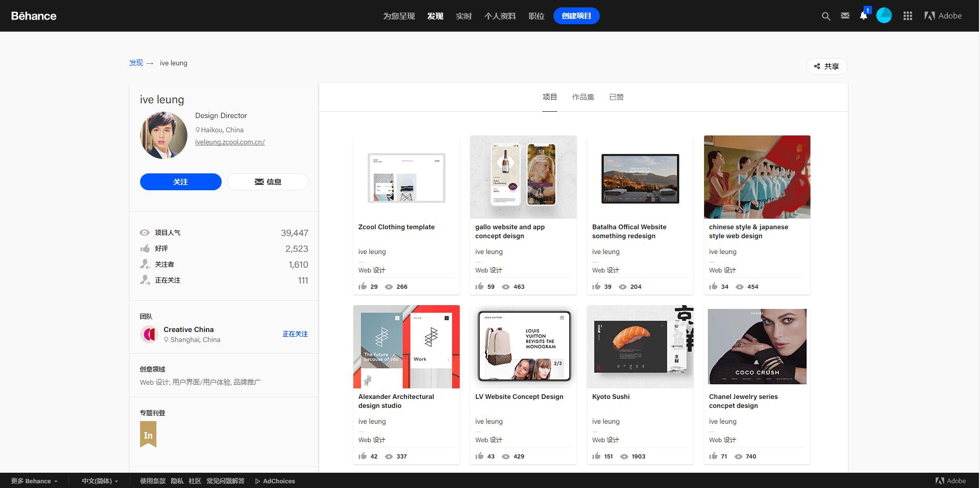The width and height of the screenshot is (980, 488).
Task: Open the user avatar in the header
Action: [884, 16]
